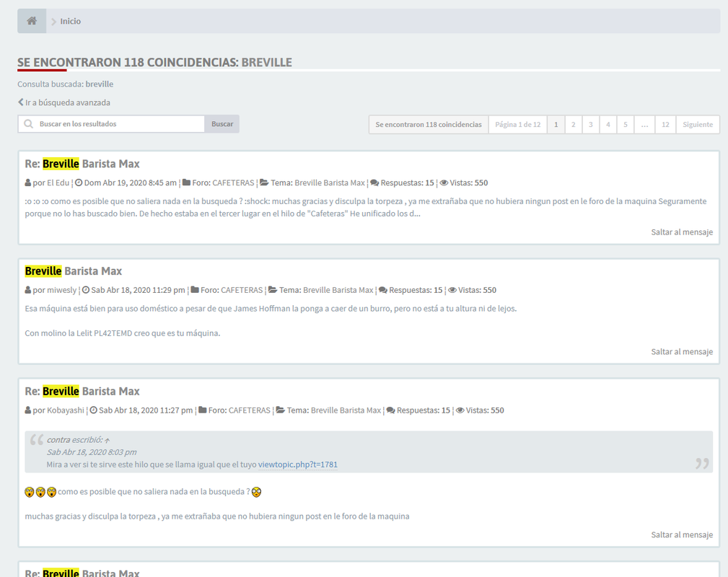Go to results page 4
The image size is (728, 577).
[608, 124]
